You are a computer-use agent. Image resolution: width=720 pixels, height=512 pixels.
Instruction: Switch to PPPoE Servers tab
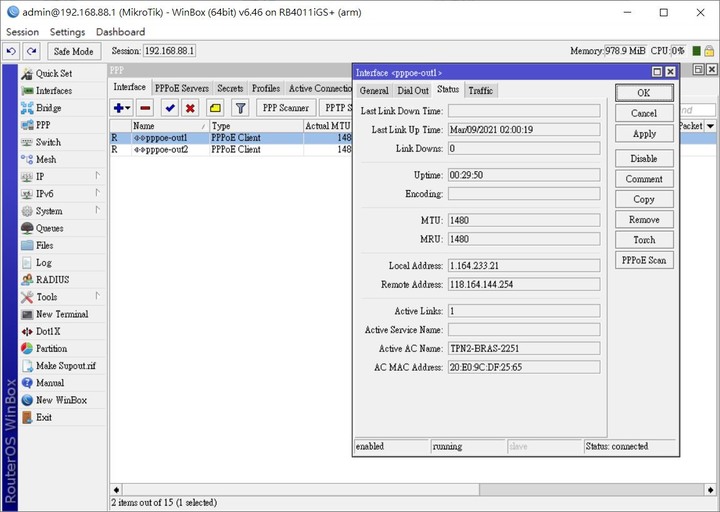click(182, 88)
